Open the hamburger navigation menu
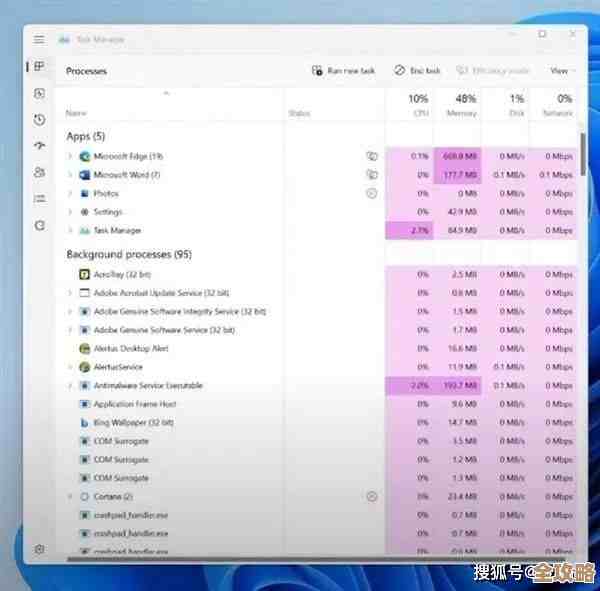The width and height of the screenshot is (600, 591). (x=39, y=39)
